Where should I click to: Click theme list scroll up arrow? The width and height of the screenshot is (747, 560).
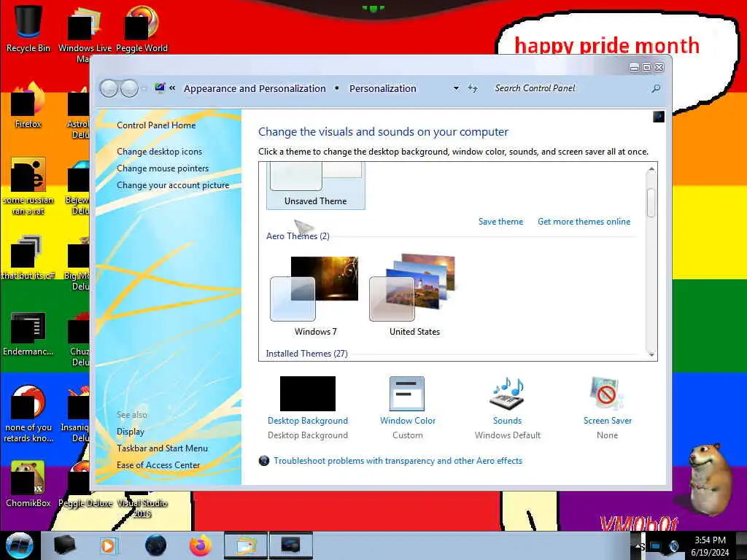(x=651, y=169)
